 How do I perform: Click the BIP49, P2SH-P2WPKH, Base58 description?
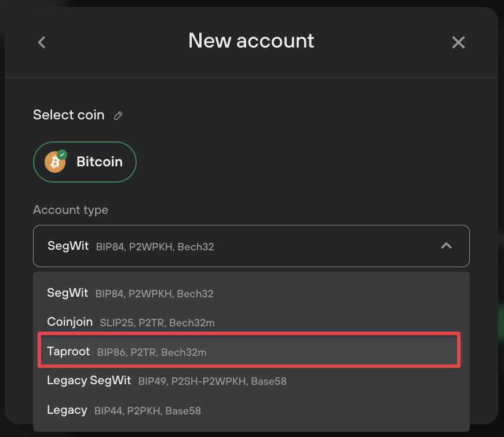[x=212, y=381]
